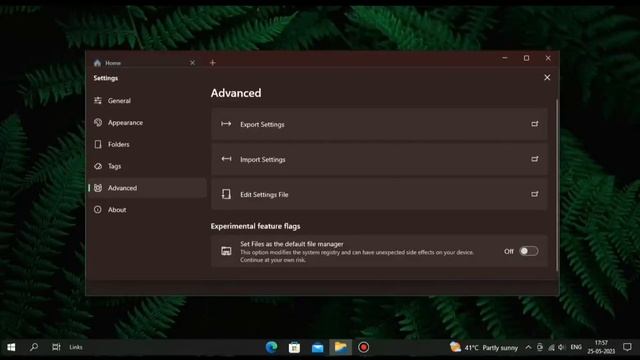Click the Home tab house icon
The height and width of the screenshot is (360, 640).
97,63
